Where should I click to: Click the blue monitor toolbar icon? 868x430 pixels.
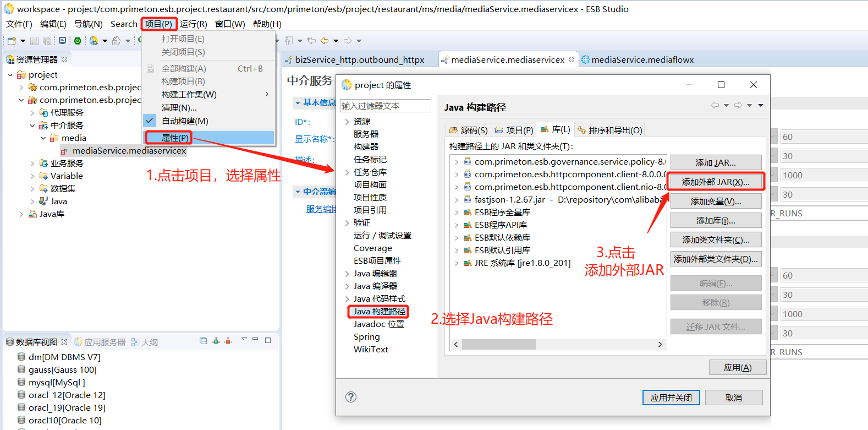(62, 41)
